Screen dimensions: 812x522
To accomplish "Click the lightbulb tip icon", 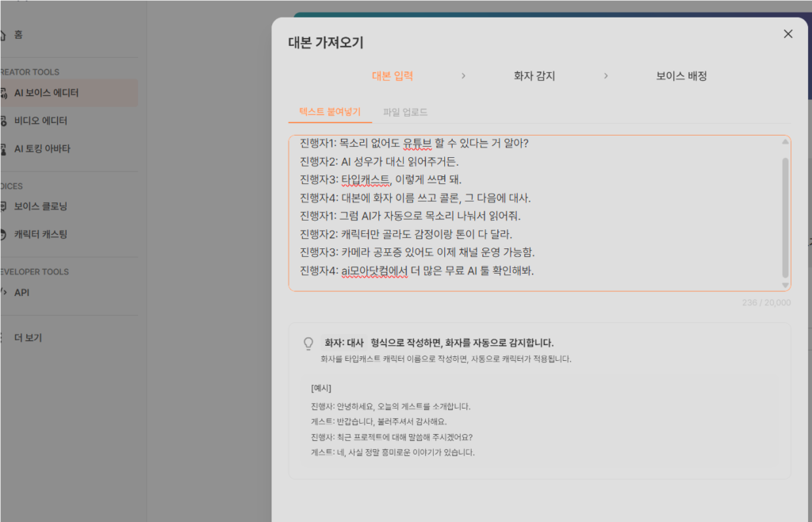I will pos(309,344).
